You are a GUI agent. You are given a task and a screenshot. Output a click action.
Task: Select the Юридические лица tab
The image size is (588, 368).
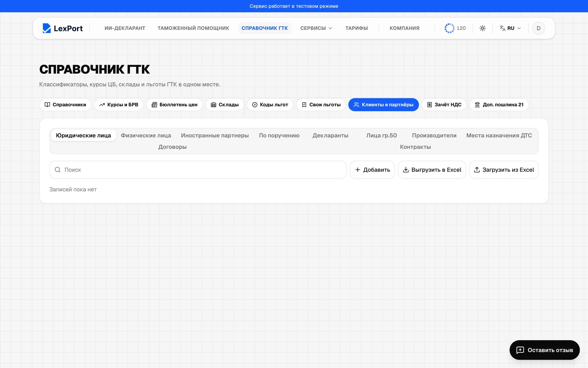83,135
